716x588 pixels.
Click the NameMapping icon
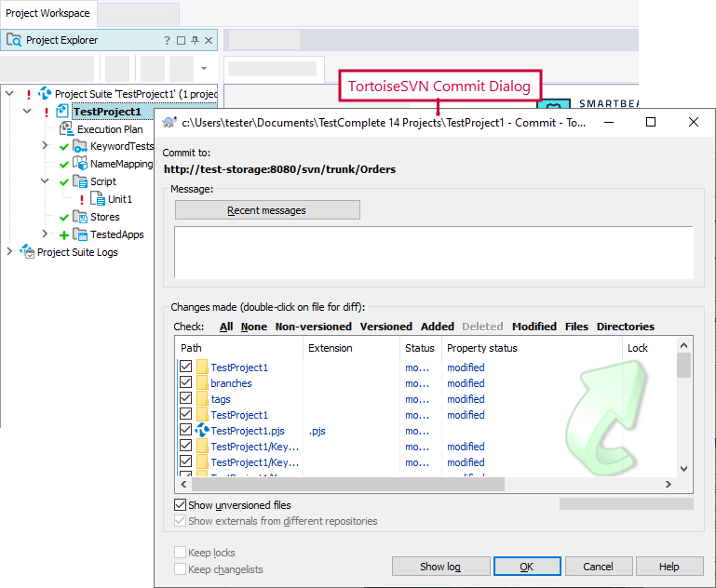click(80, 165)
